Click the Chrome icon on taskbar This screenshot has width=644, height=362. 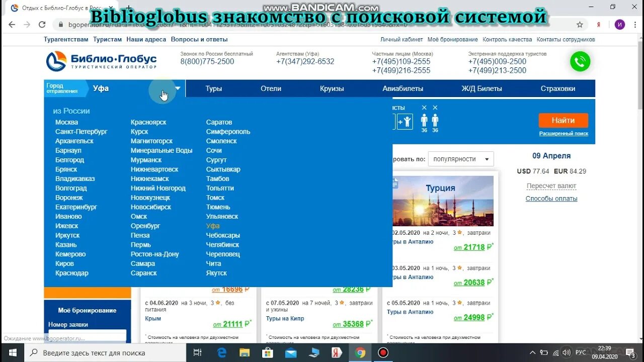tap(360, 352)
